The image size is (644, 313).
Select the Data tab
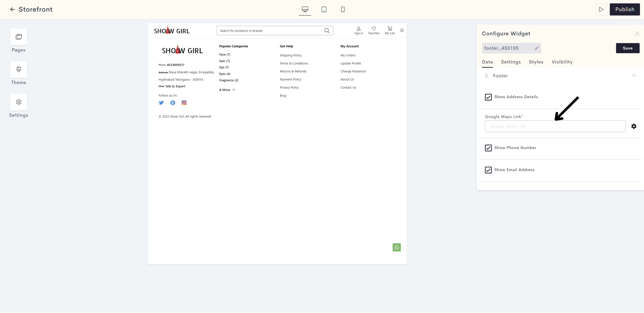tap(487, 62)
